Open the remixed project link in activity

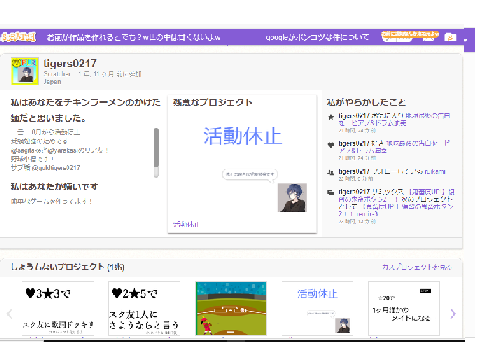(396, 203)
